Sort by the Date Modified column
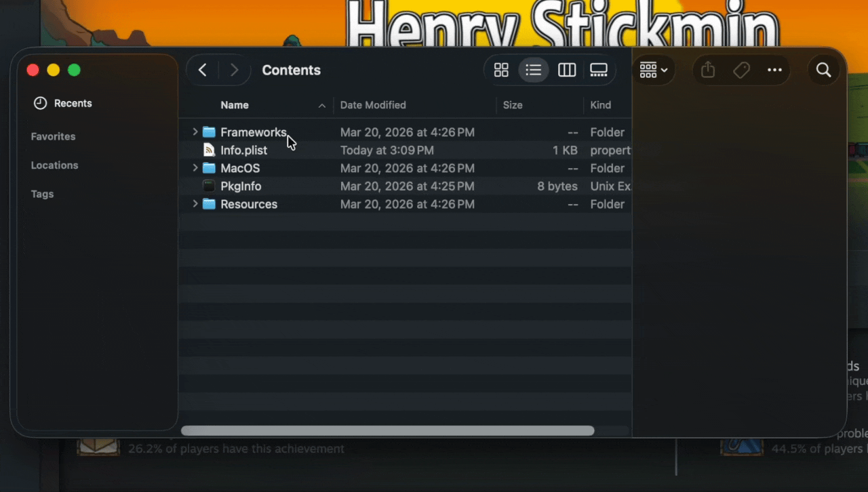This screenshot has width=868, height=492. pos(373,105)
